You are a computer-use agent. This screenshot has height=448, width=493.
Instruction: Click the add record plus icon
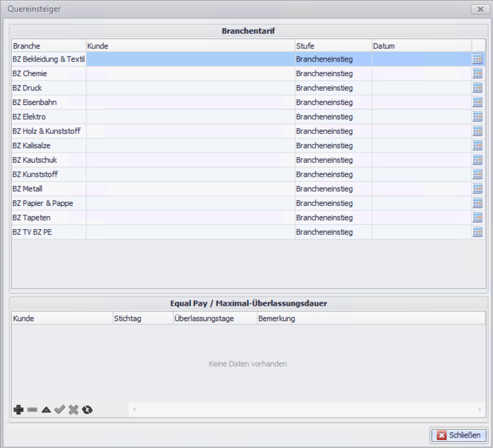[18, 410]
